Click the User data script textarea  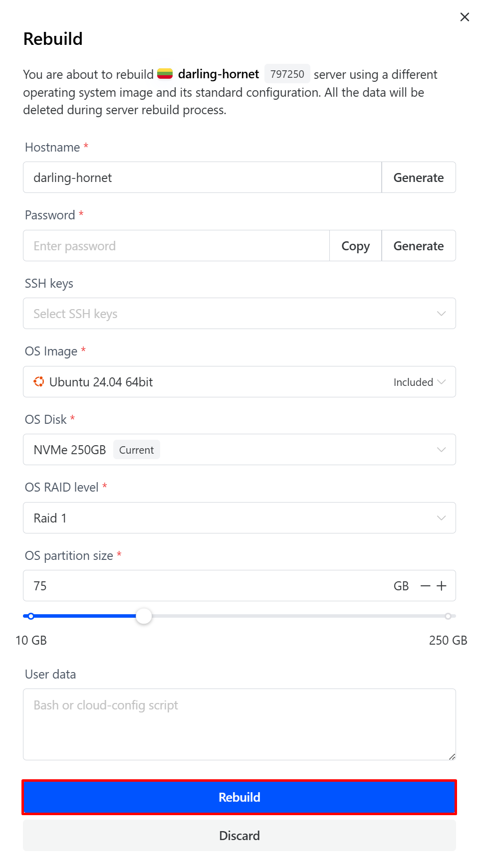tap(240, 724)
